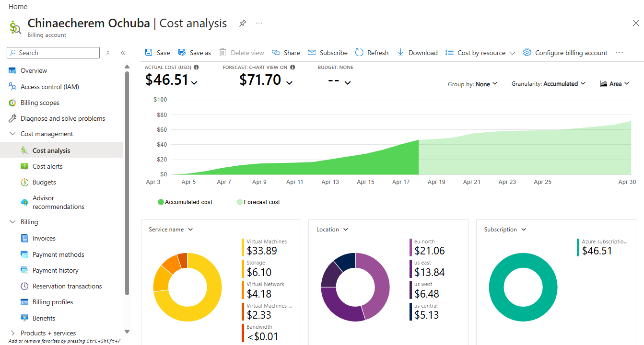The height and width of the screenshot is (345, 644).
Task: Click the Access control (IAM) icon
Action: click(x=12, y=87)
